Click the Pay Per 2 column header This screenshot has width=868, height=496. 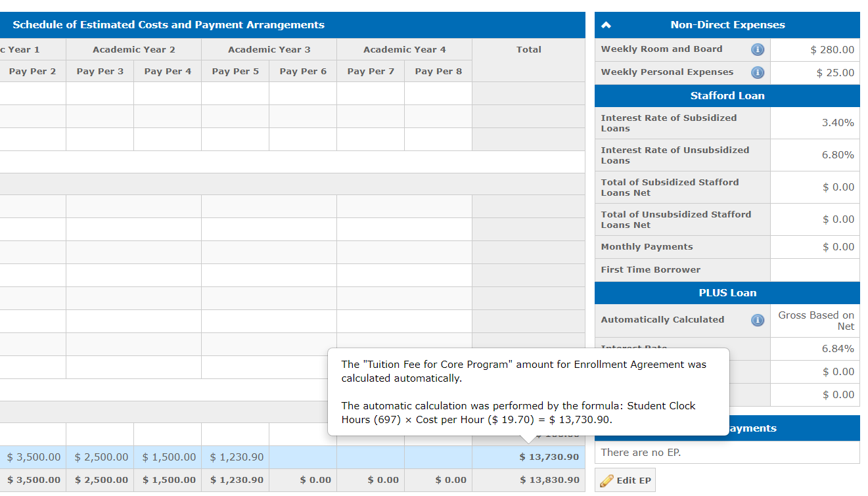32,72
